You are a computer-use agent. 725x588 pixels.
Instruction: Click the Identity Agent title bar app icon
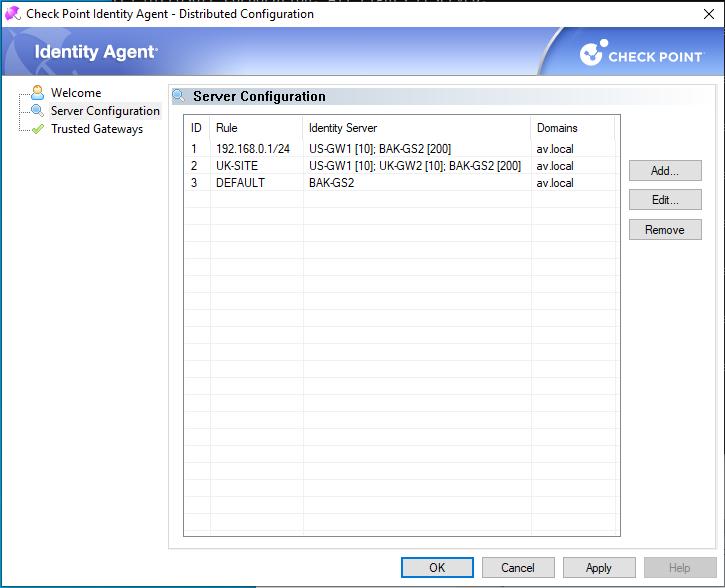coord(12,13)
